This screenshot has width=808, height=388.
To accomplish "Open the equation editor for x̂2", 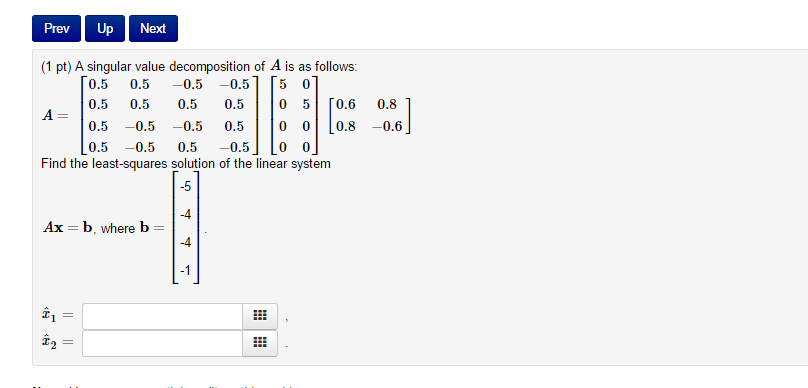I will click(260, 343).
